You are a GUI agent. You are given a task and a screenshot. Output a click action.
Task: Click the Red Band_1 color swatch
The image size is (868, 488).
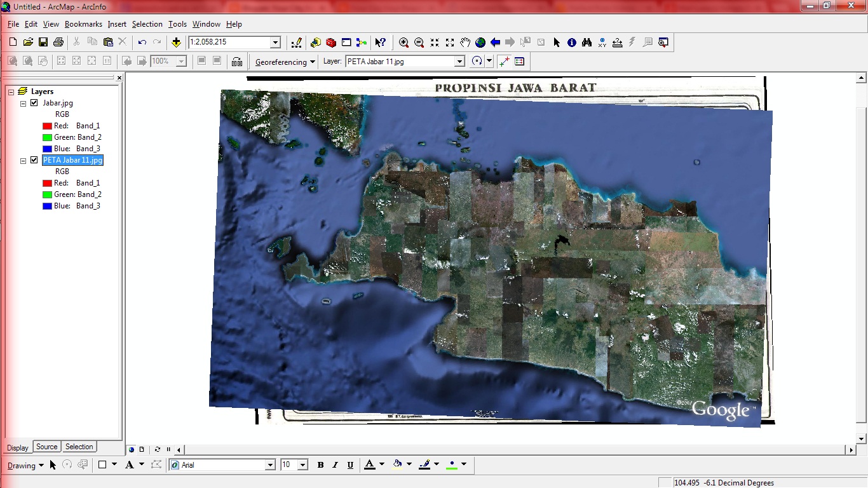coord(47,125)
